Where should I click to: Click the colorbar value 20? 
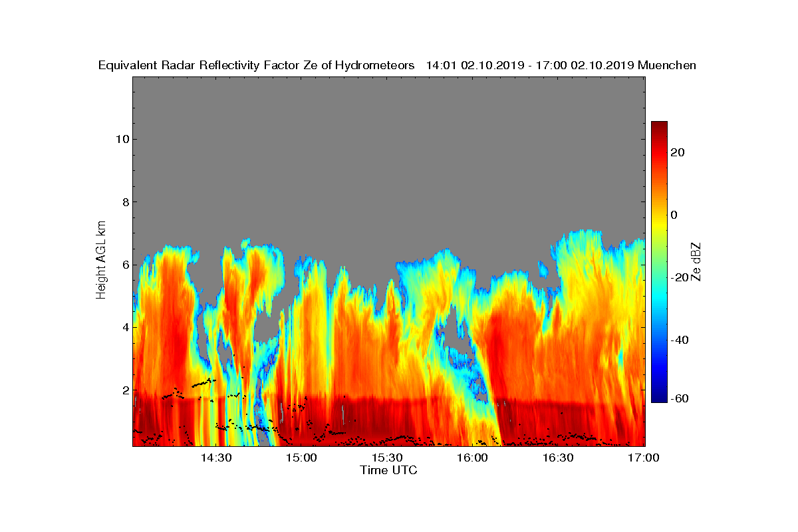point(678,152)
